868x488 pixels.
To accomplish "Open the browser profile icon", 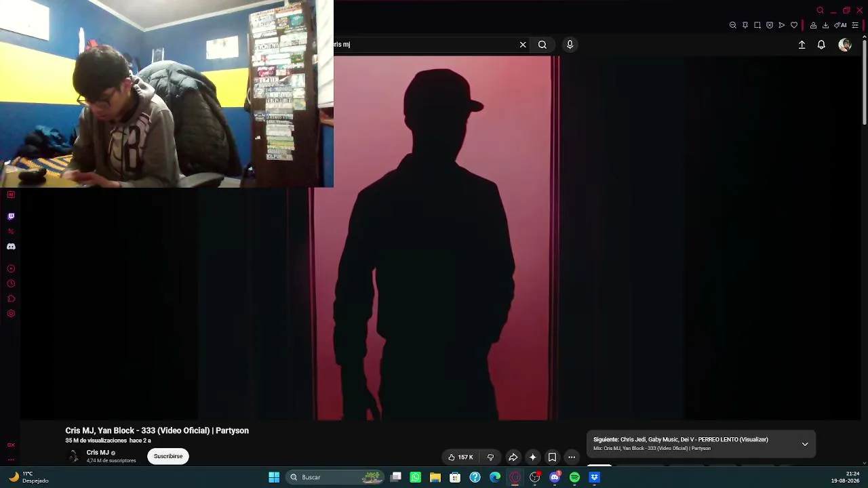I will [813, 25].
